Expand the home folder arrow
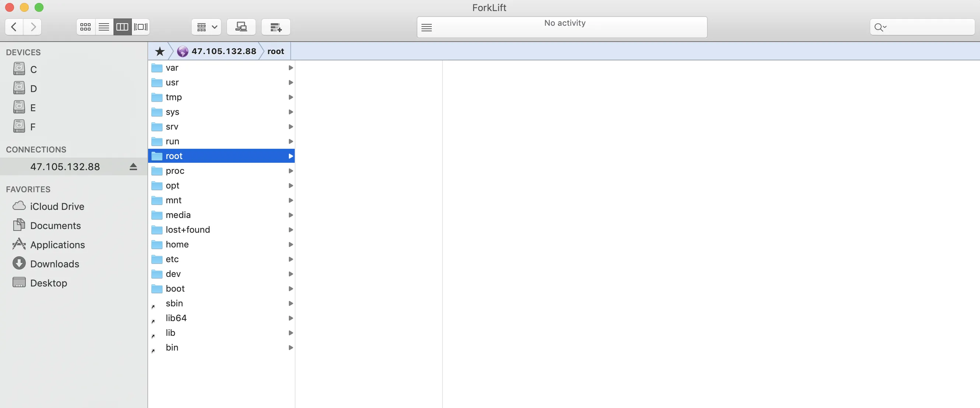The image size is (980, 408). click(291, 245)
